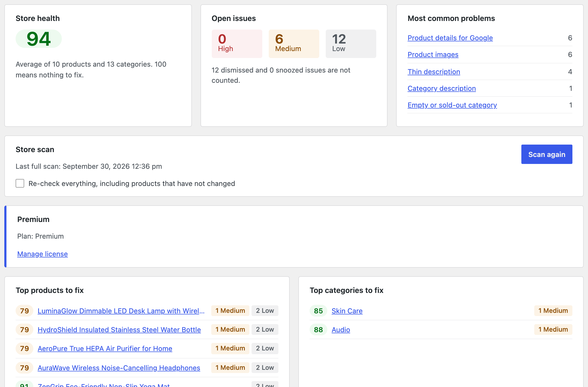Enable re-check everything checkbox
Image resolution: width=588 pixels, height=387 pixels.
point(20,183)
